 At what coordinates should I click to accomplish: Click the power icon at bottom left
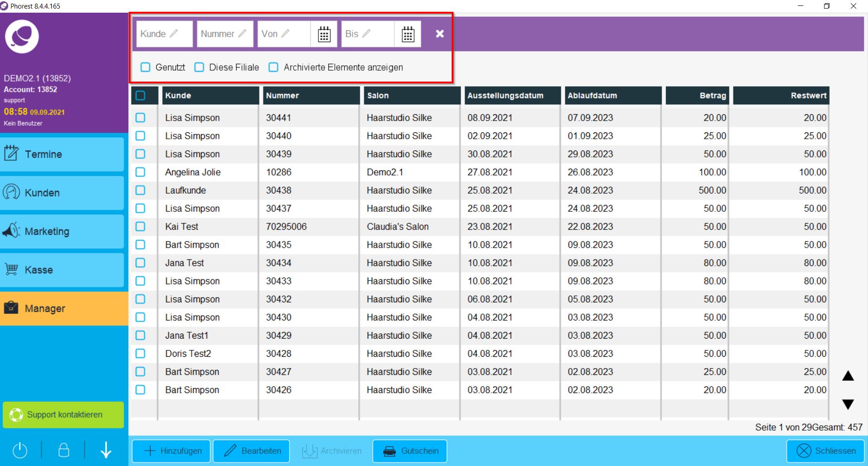20,450
